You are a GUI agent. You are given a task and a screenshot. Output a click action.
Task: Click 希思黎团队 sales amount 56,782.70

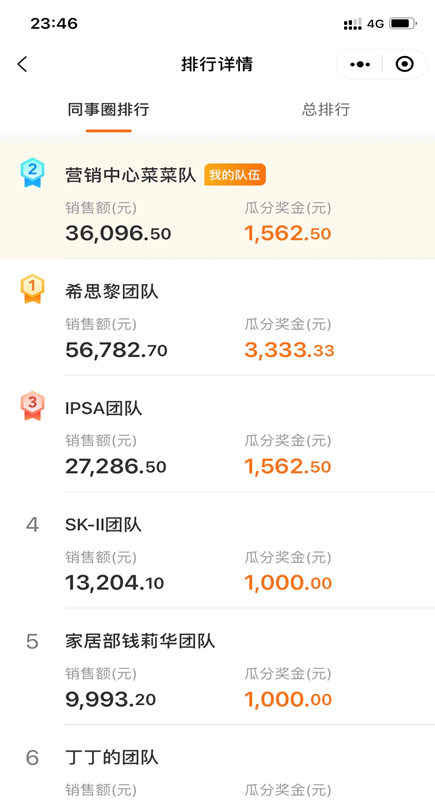116,350
